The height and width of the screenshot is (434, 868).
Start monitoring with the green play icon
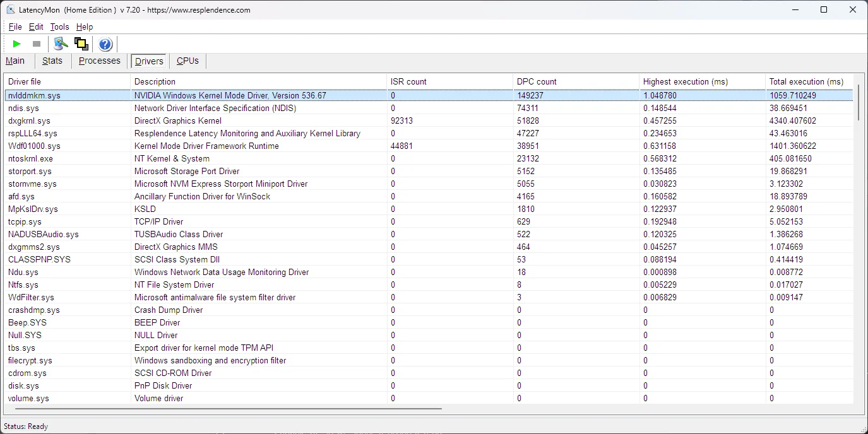pos(16,44)
